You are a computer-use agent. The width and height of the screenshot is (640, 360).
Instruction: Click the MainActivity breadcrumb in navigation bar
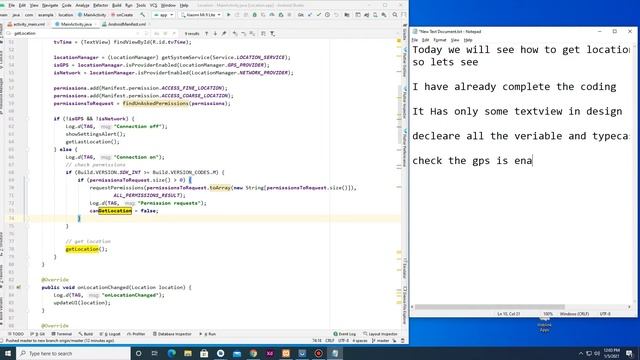point(92,15)
